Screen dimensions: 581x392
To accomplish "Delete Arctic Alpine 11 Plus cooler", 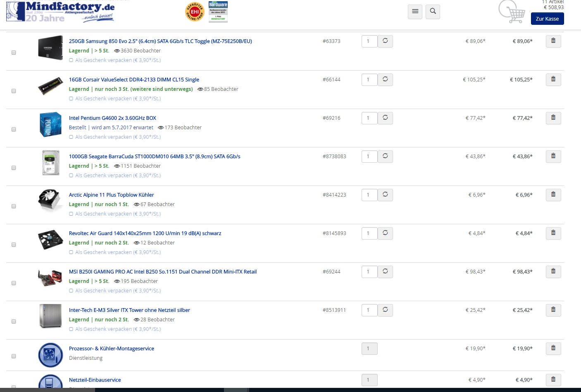I will tap(553, 195).
